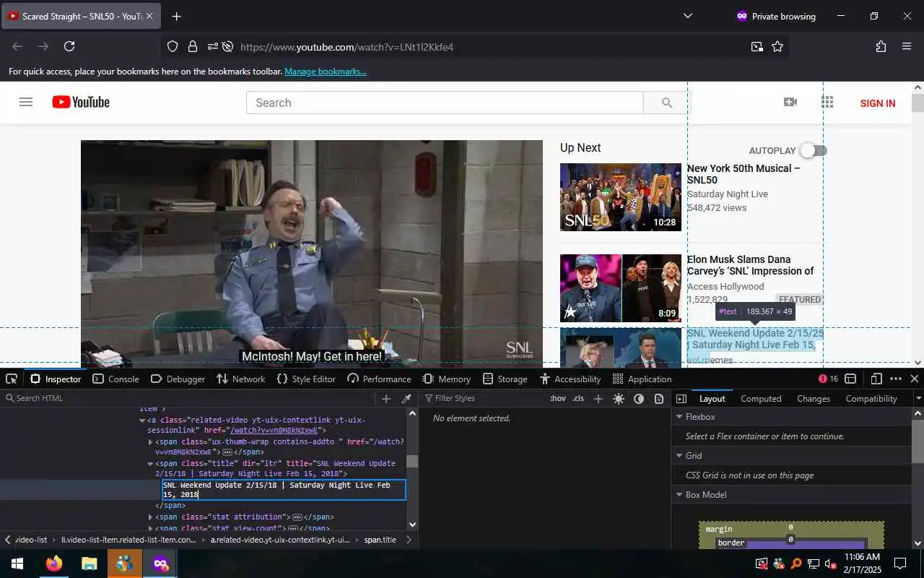Toggle the :hov pseudo-class panel

(558, 398)
